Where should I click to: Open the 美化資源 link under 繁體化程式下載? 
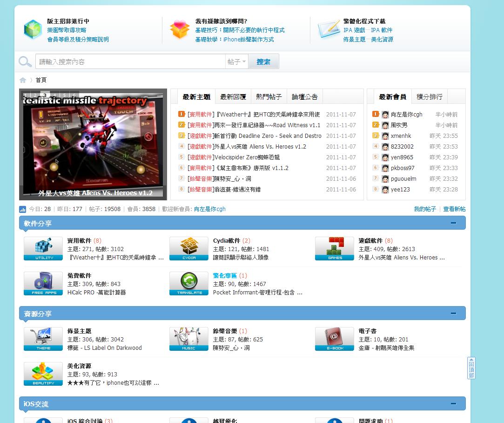click(x=382, y=40)
